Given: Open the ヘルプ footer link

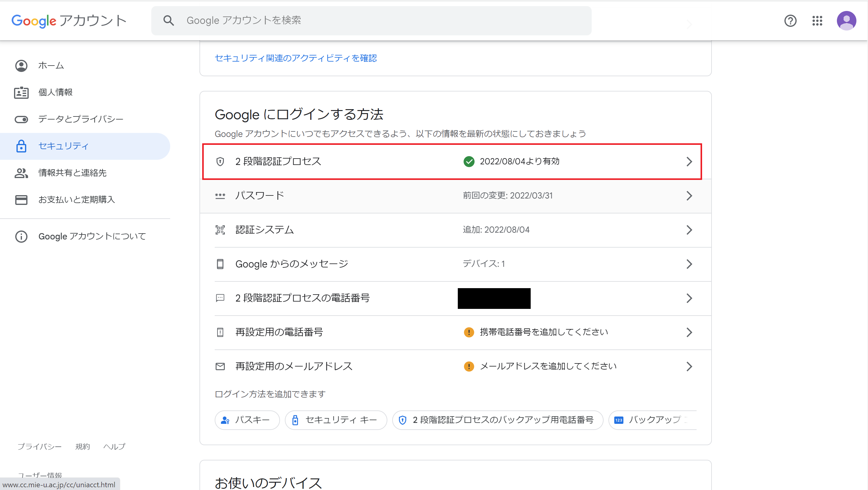Looking at the screenshot, I should coord(114,447).
